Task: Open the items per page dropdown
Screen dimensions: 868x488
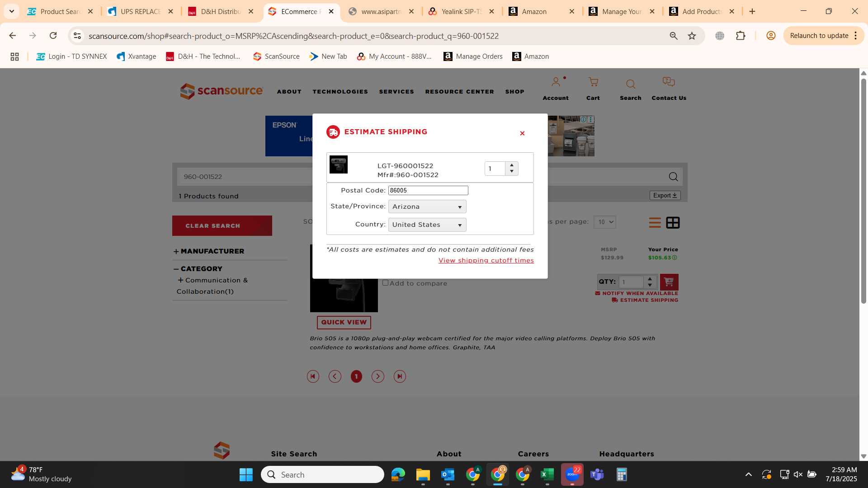Action: (605, 222)
